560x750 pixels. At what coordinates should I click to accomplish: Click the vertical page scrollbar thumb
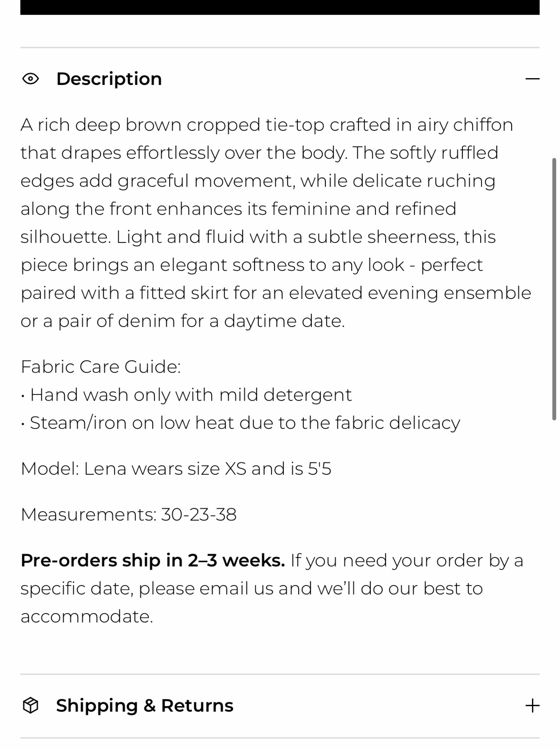pos(554,289)
